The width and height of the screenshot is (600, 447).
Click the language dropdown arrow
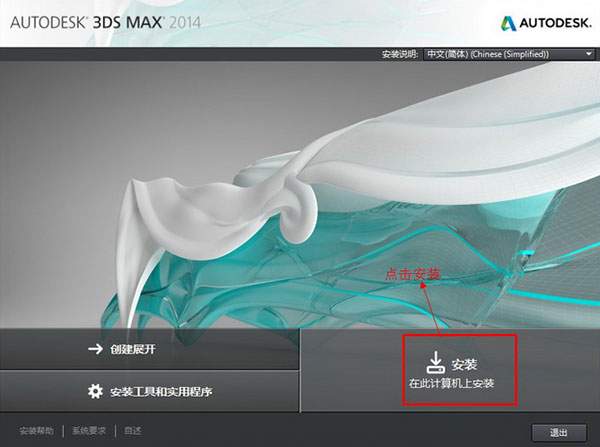tap(589, 54)
